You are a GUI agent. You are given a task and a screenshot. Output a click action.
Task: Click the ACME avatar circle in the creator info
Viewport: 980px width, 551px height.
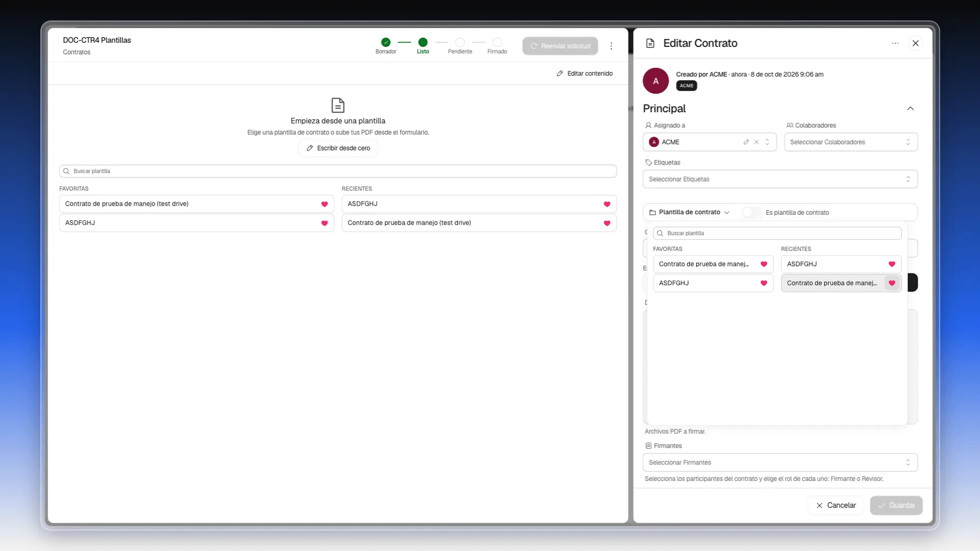(655, 81)
